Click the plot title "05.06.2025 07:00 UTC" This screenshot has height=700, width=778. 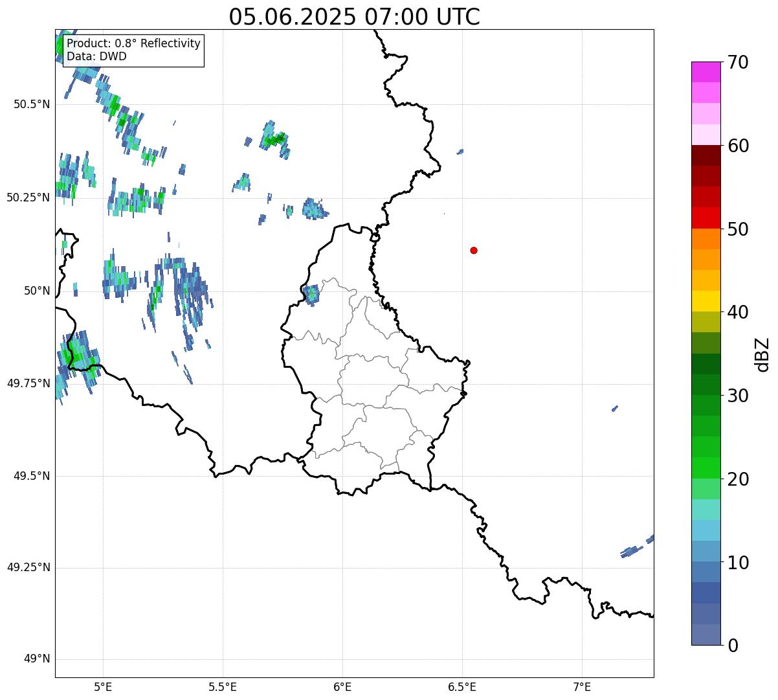[x=355, y=17]
